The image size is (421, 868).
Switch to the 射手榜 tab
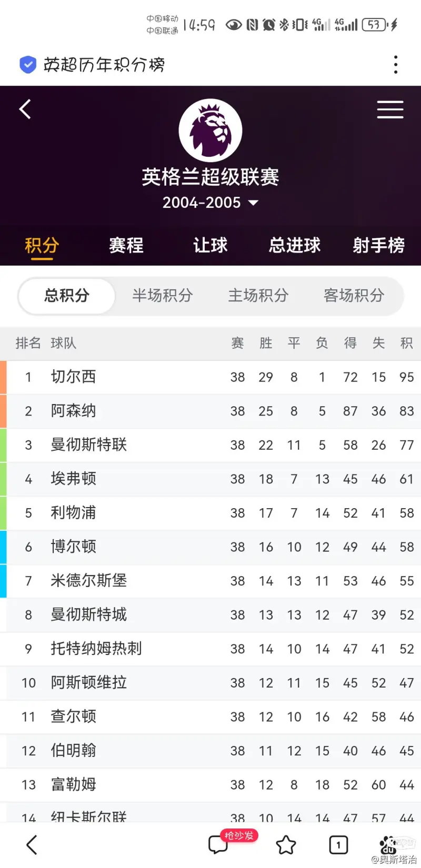tap(379, 245)
